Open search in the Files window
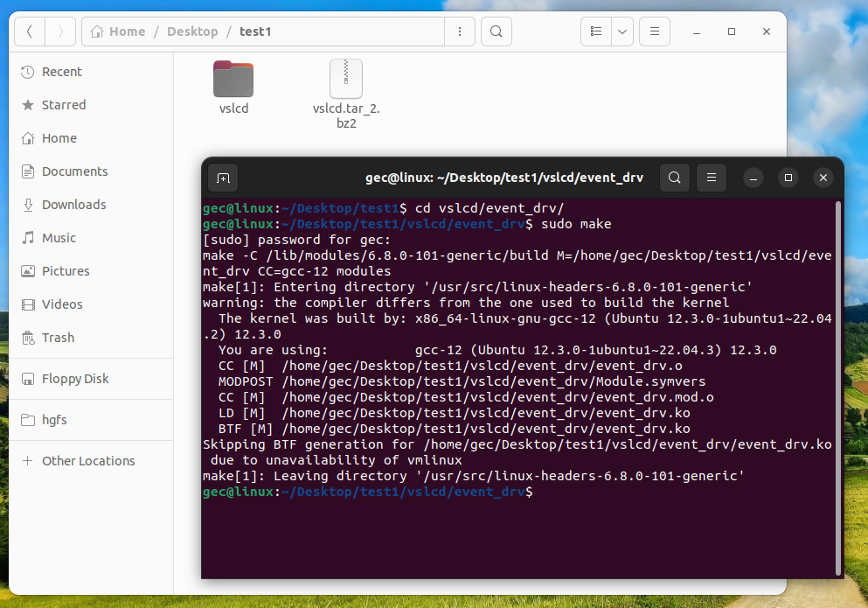 point(496,31)
